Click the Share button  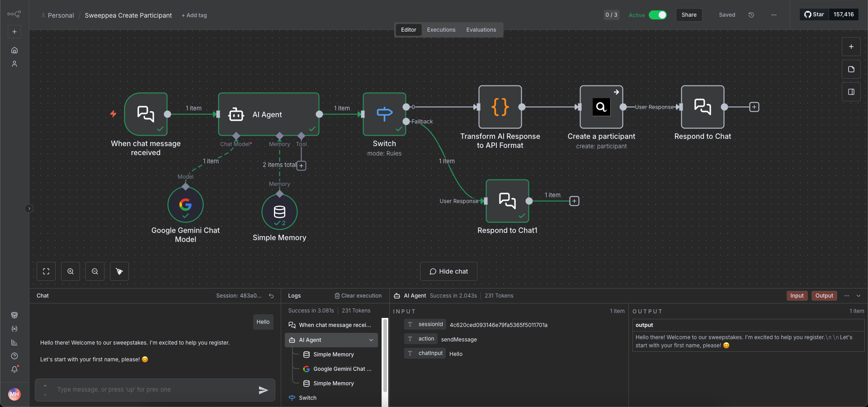click(689, 15)
